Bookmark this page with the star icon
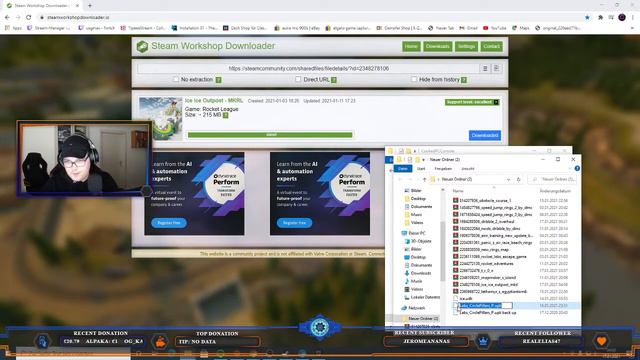This screenshot has width=640, height=360. [x=587, y=18]
